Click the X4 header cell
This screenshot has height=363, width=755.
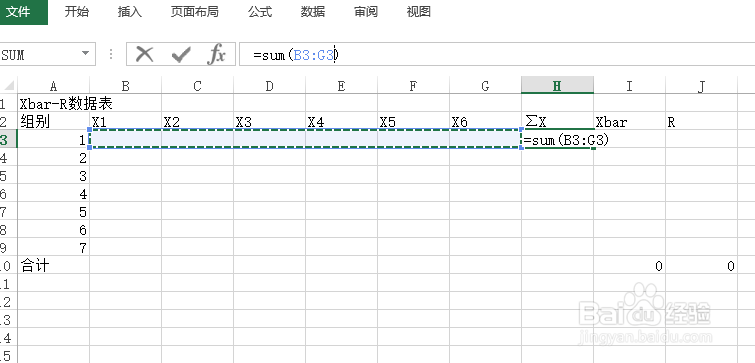(341, 121)
